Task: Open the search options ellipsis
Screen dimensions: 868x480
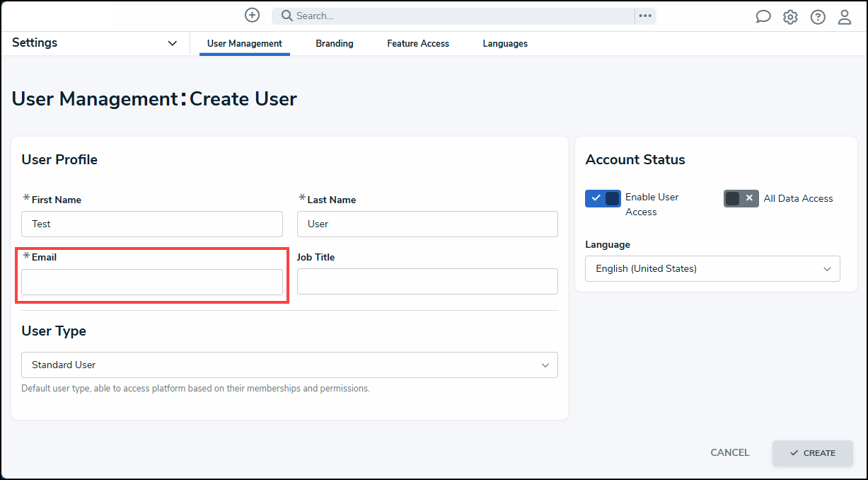Action: click(645, 16)
